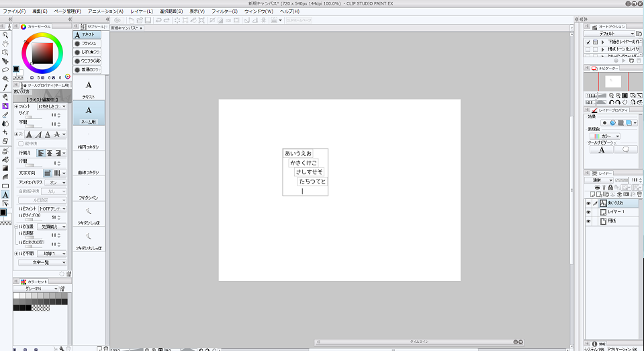Click the Text icon in Tool Navigation

coord(602,150)
